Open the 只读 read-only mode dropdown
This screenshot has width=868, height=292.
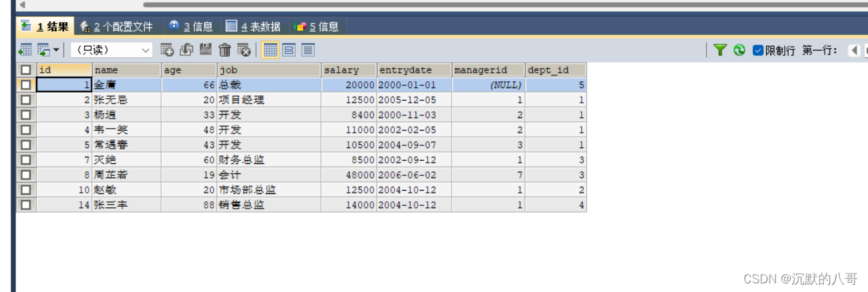point(111,50)
